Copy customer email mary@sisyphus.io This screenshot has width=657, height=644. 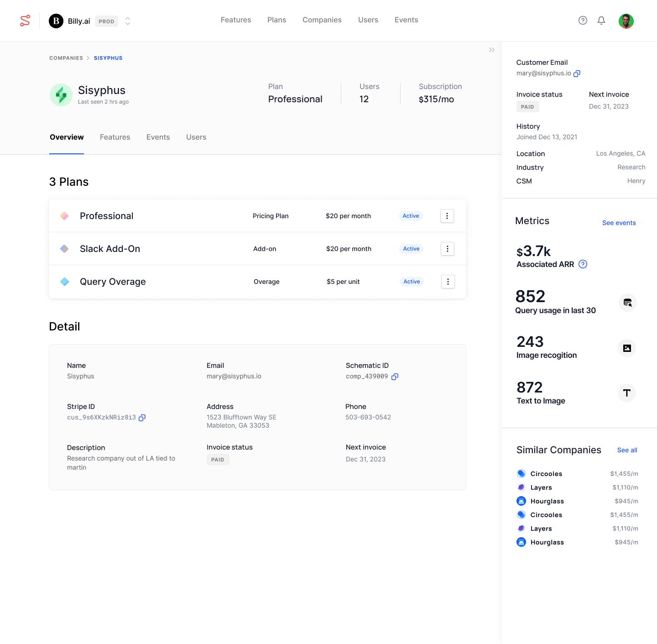pyautogui.click(x=577, y=73)
